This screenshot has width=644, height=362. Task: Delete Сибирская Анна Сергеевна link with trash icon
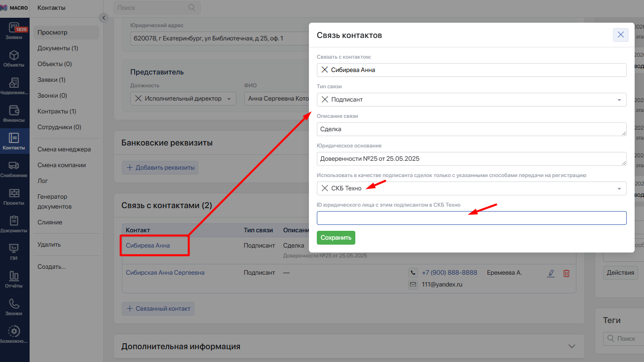pos(566,273)
